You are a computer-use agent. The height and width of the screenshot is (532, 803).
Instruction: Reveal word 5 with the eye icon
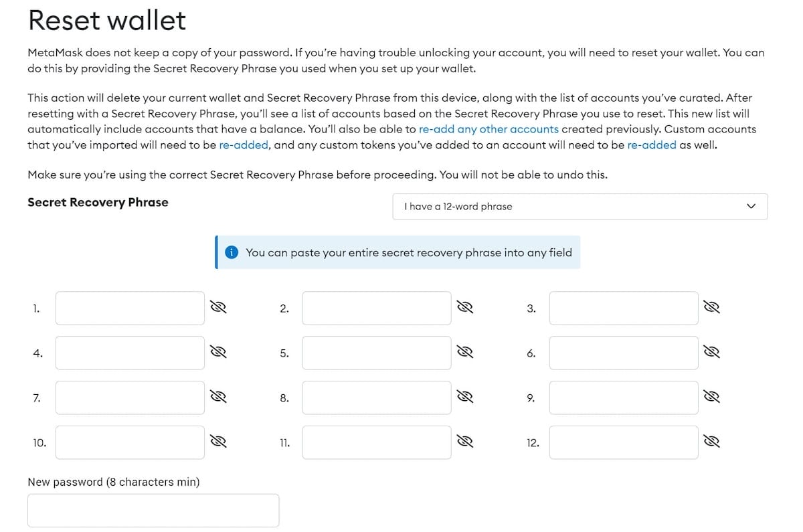465,353
